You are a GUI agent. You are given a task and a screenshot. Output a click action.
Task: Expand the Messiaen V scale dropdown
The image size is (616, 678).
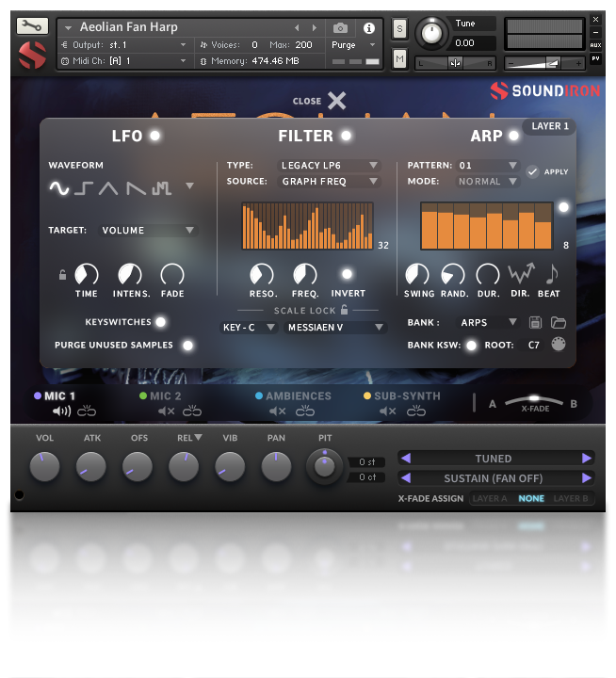336,328
